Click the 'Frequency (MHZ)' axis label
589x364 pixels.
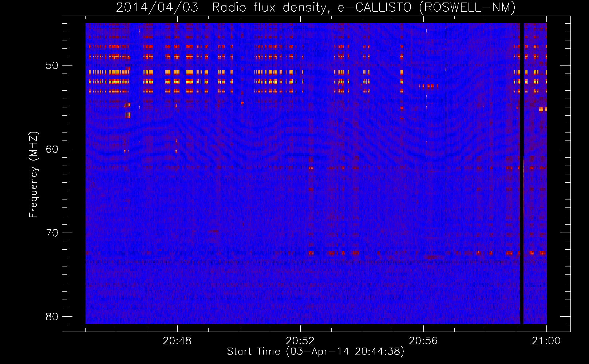(33, 175)
